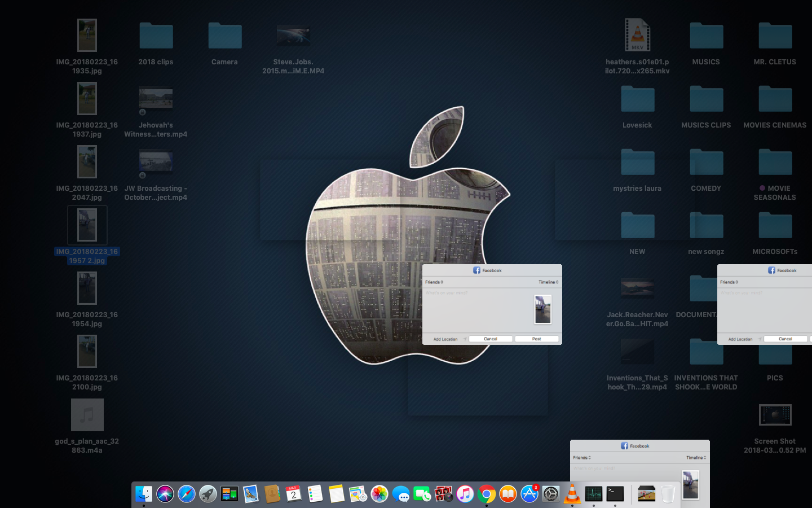Open Safari browser in the dock
812x508 pixels.
(x=187, y=494)
